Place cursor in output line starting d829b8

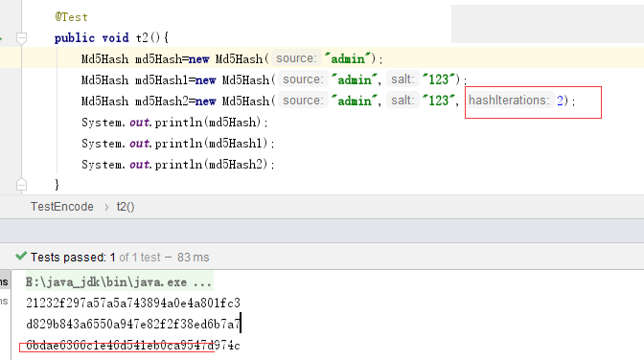[132, 325]
